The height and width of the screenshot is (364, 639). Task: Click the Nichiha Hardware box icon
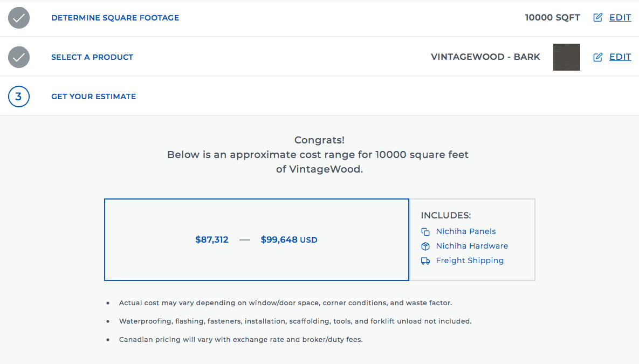[425, 246]
